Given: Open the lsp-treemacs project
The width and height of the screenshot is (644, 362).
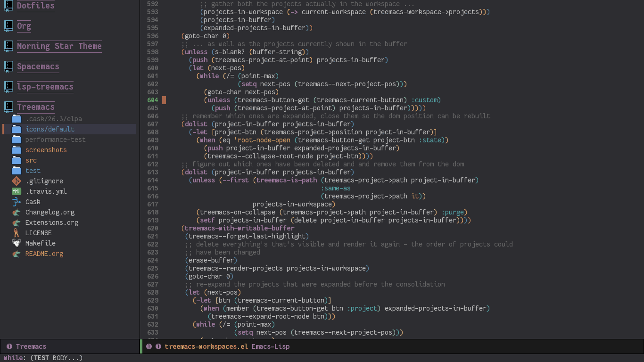Looking at the screenshot, I should pyautogui.click(x=45, y=87).
